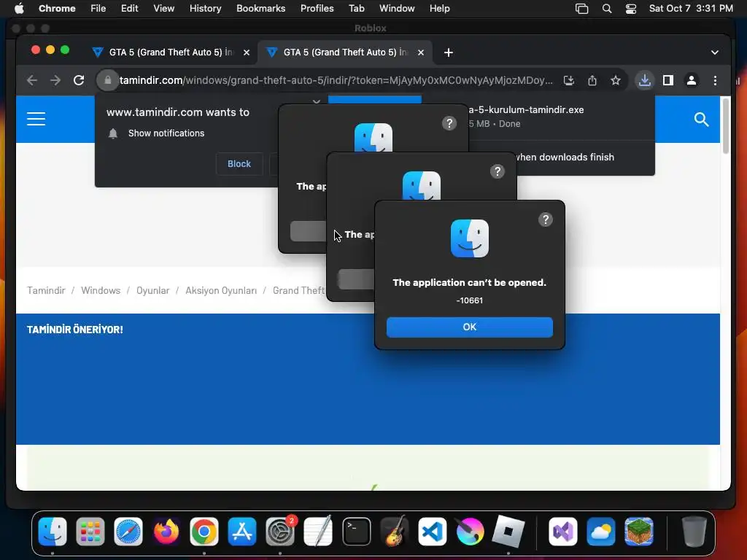
Task: Click OK in the front error dialog
Action: tap(469, 327)
